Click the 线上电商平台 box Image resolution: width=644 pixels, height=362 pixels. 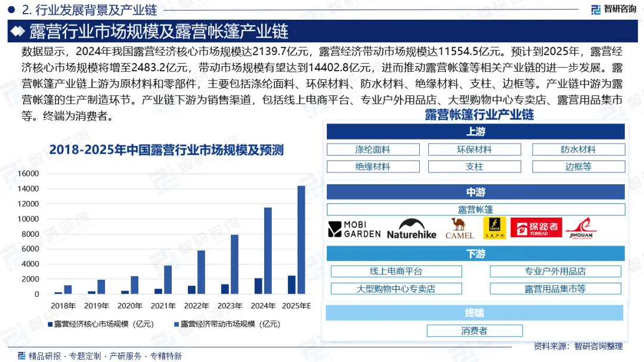click(397, 271)
